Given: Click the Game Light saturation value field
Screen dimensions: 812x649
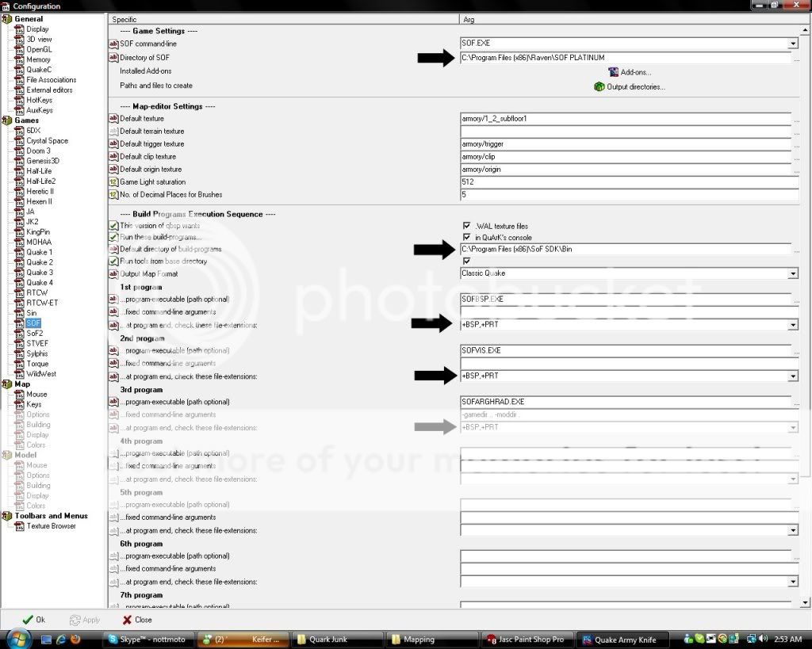Looking at the screenshot, I should (x=629, y=182).
